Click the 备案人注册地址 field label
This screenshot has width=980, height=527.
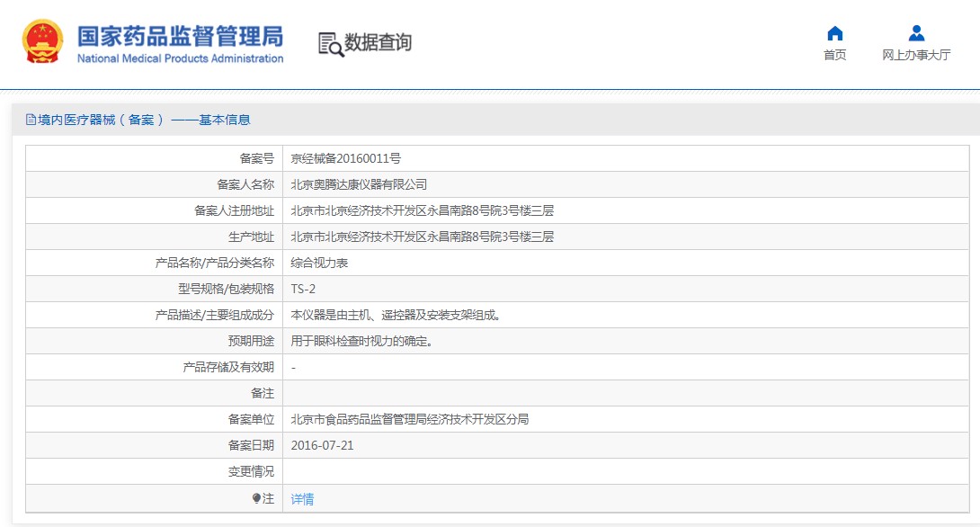[x=235, y=210]
